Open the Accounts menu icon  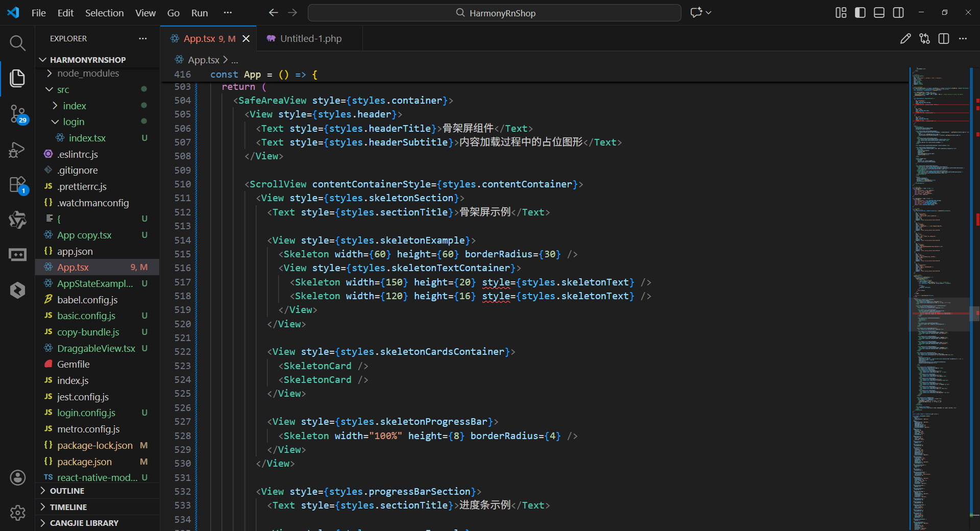[17, 478]
